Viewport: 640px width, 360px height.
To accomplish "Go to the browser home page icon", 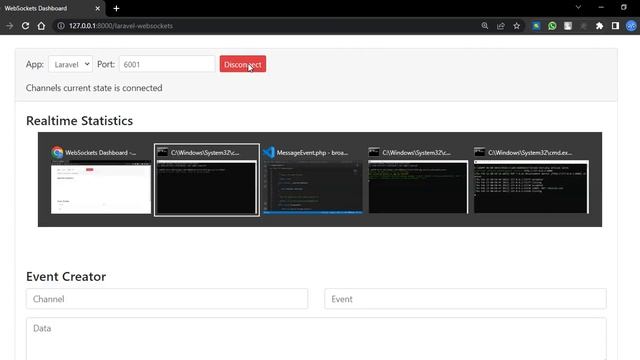I will click(41, 26).
